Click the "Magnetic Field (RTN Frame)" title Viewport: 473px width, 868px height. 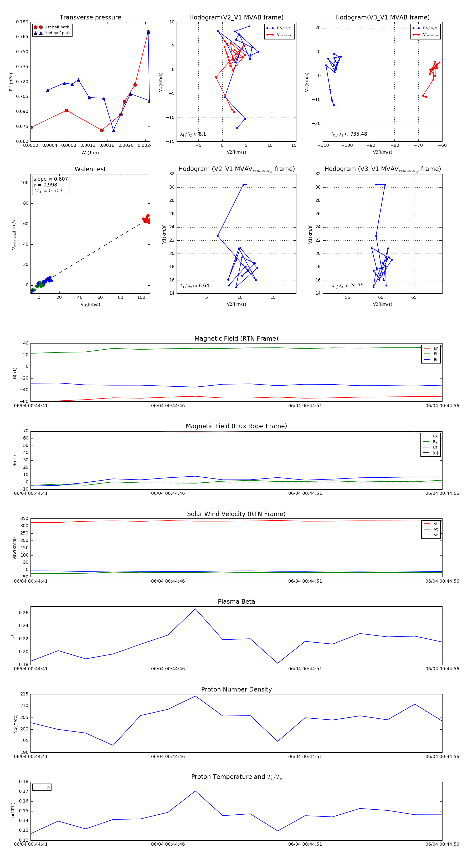coord(236,339)
